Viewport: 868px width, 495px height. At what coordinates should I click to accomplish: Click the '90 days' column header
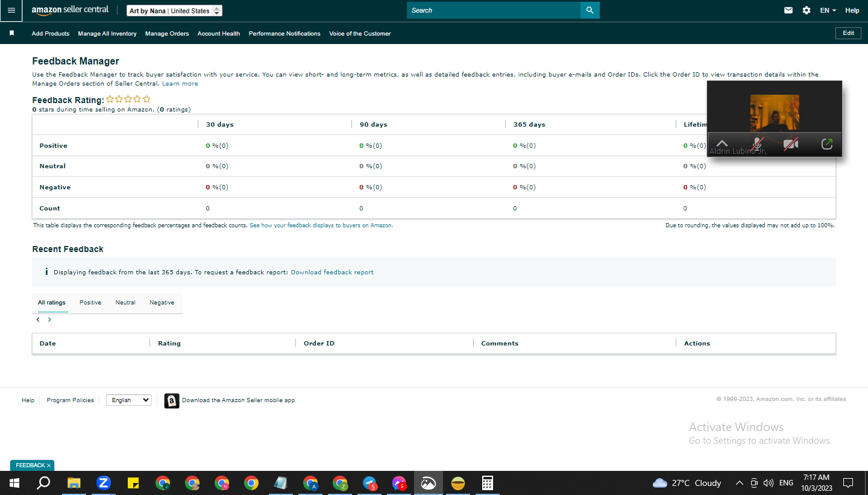click(x=373, y=125)
